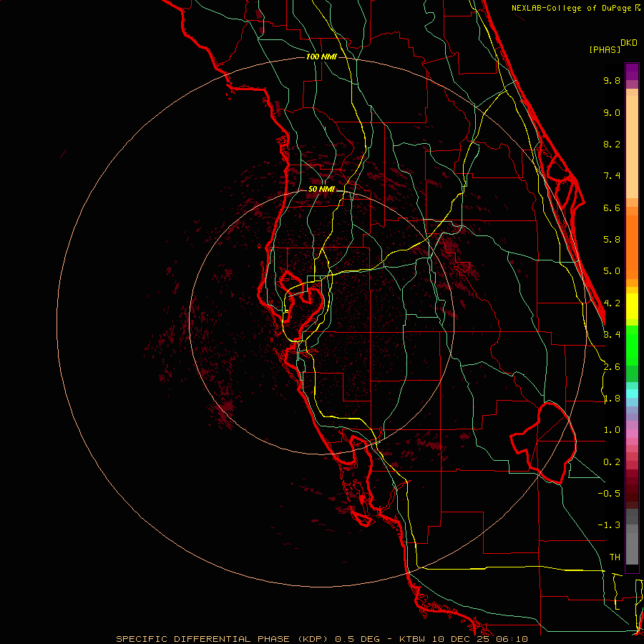Select the 7.4 scale value

click(612, 176)
